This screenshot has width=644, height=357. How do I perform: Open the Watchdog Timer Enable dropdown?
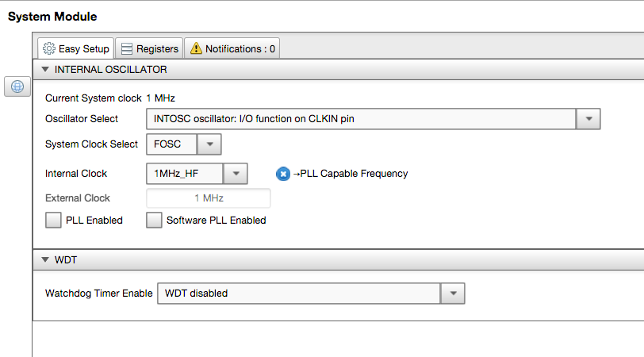point(452,294)
